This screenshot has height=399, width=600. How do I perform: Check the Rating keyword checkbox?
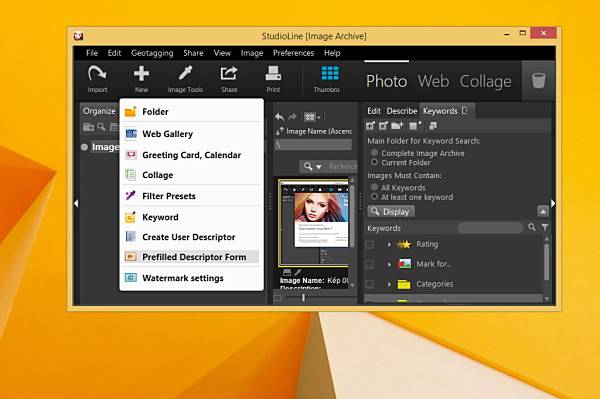pyautogui.click(x=370, y=244)
